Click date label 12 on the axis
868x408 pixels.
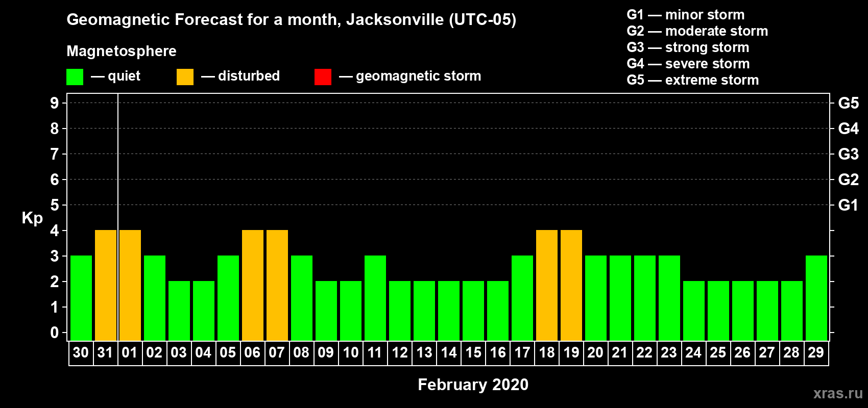399,352
